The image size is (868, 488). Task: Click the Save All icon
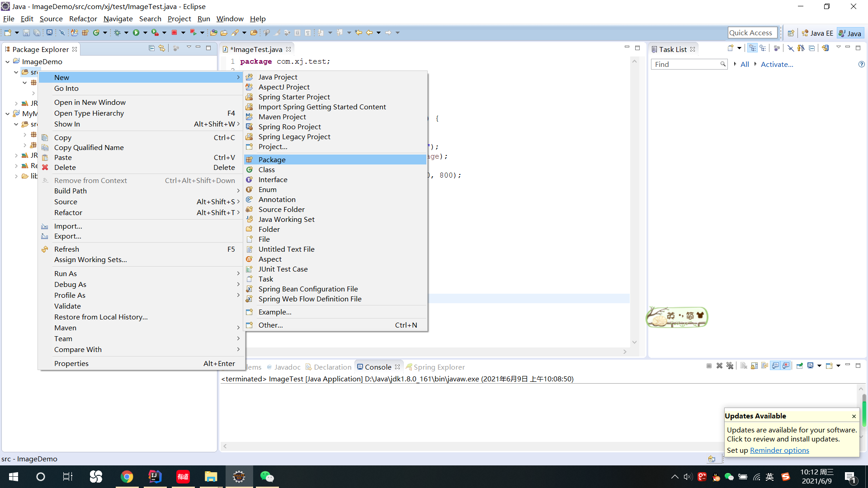(37, 32)
